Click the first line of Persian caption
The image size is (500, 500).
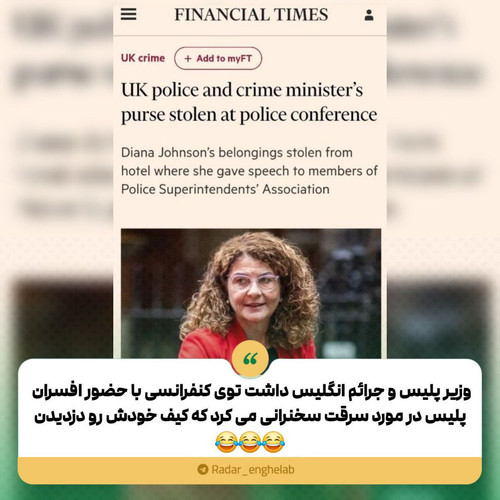251,392
